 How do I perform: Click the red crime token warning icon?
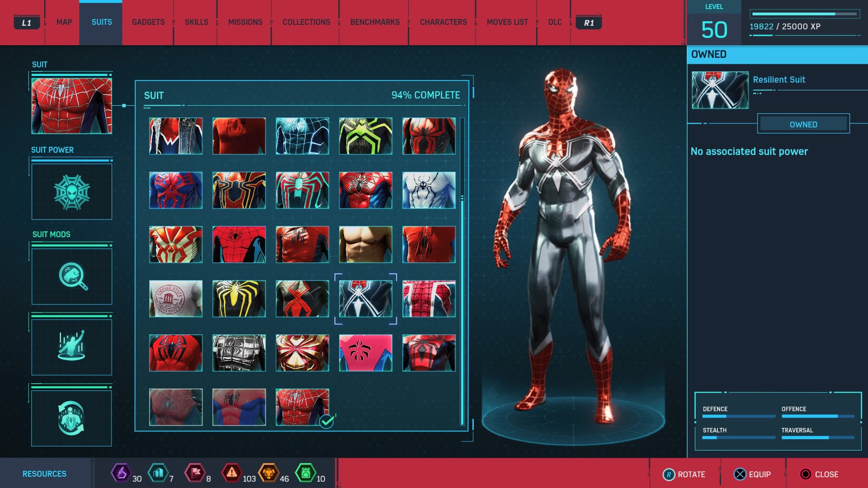click(231, 473)
